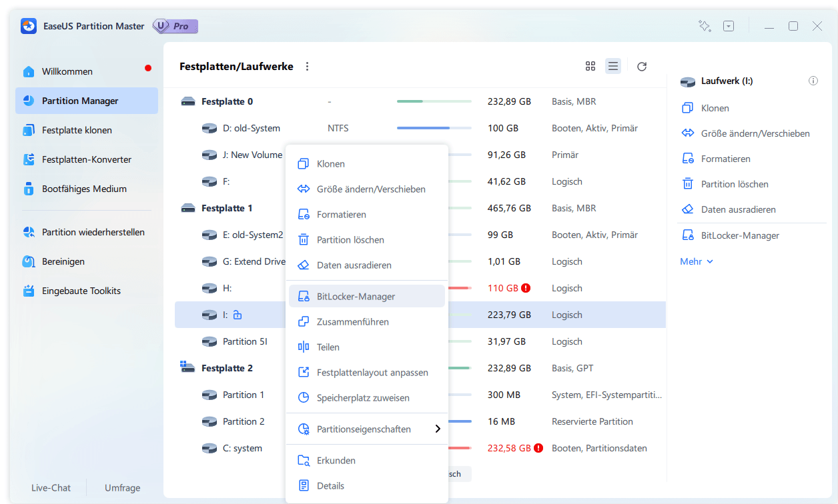Image resolution: width=838 pixels, height=504 pixels.
Task: Click the red warning icon beside 232,58 GB
Action: (538, 448)
